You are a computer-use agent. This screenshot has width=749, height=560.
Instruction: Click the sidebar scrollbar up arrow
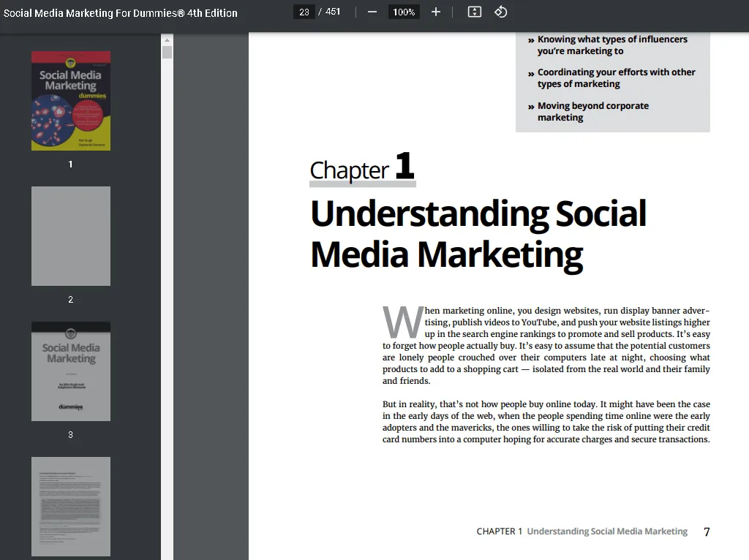167,39
